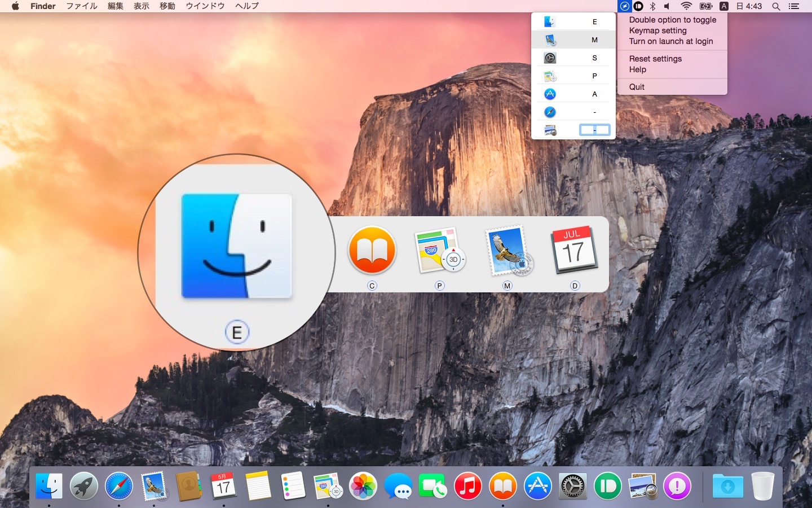This screenshot has width=812, height=508.
Task: Click the Safari icon in keymap list
Action: [x=550, y=112]
